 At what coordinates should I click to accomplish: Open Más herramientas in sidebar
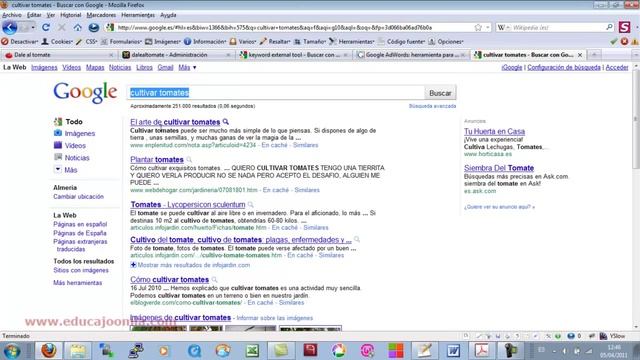(x=78, y=283)
